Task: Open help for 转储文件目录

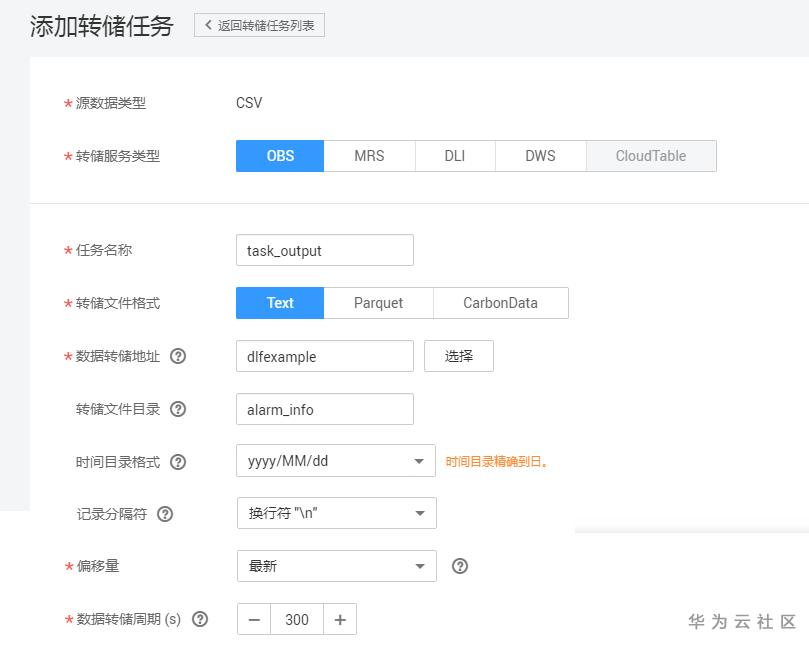Action: coord(178,409)
